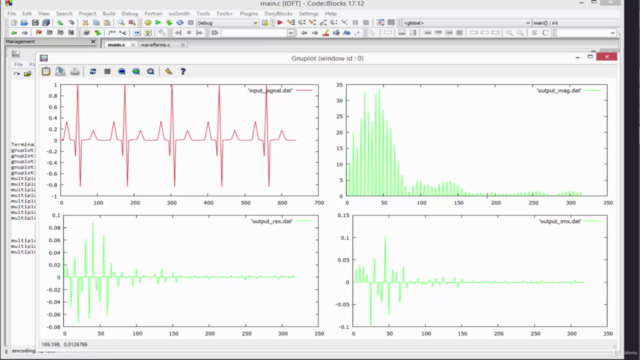Rebuild the project with blue arrows icon

[180, 23]
